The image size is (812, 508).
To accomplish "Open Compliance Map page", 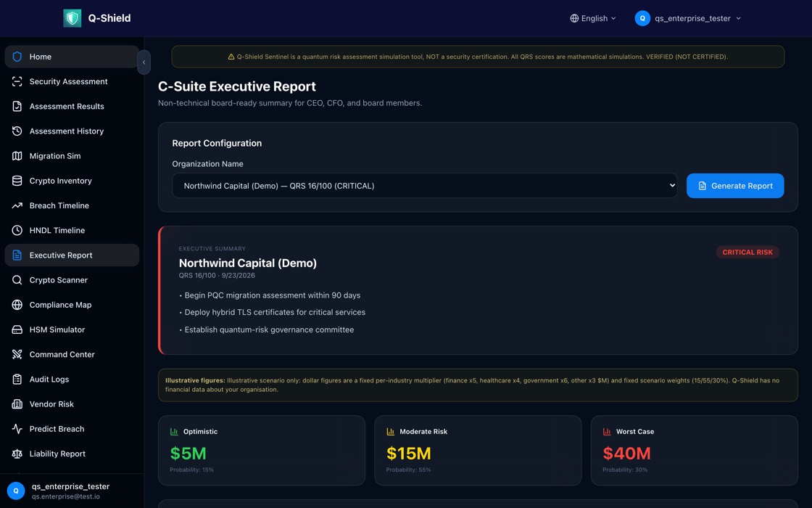I will tap(72, 305).
